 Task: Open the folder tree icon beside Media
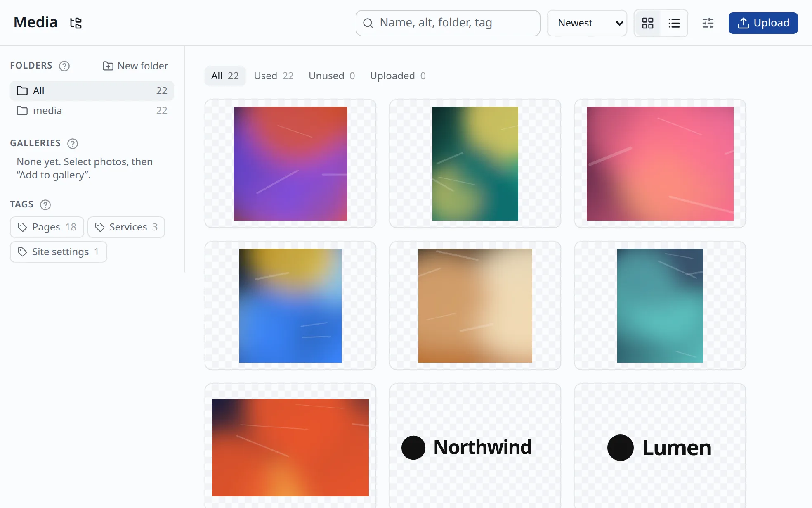(x=76, y=23)
